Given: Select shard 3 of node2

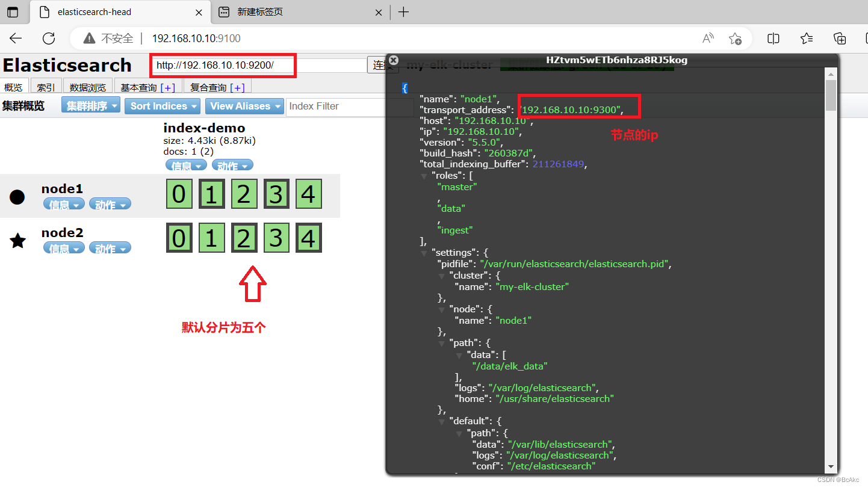Looking at the screenshot, I should click(276, 238).
